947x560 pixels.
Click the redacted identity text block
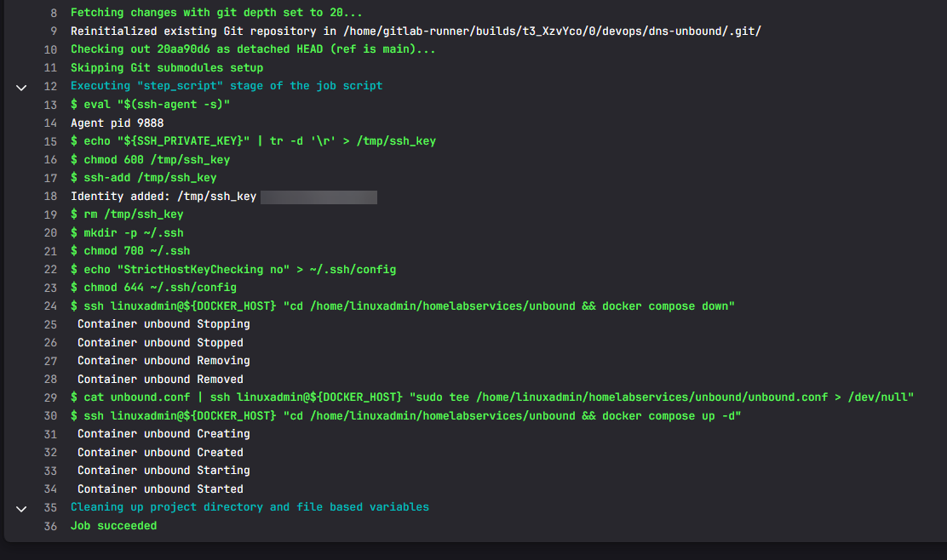pos(319,197)
